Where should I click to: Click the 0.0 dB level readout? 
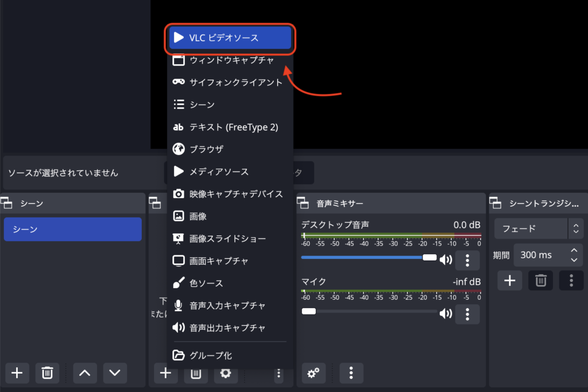point(466,225)
